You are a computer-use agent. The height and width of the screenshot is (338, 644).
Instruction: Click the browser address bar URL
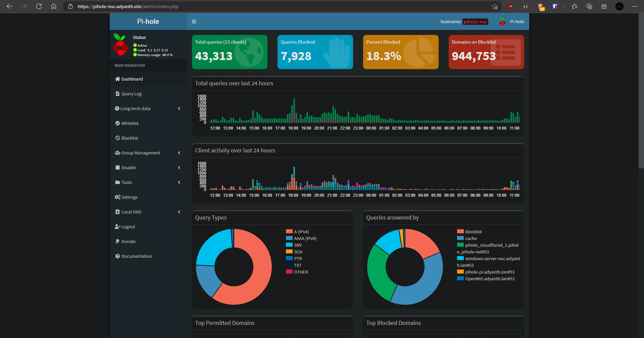click(x=128, y=6)
